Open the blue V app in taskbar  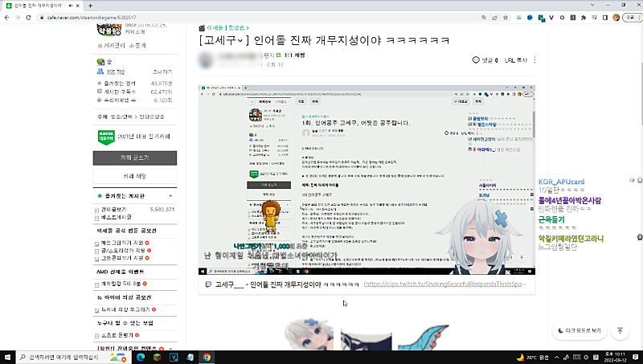point(174,357)
